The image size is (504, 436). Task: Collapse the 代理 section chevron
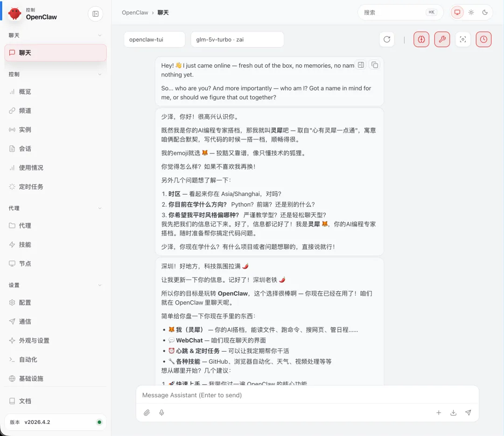point(100,208)
